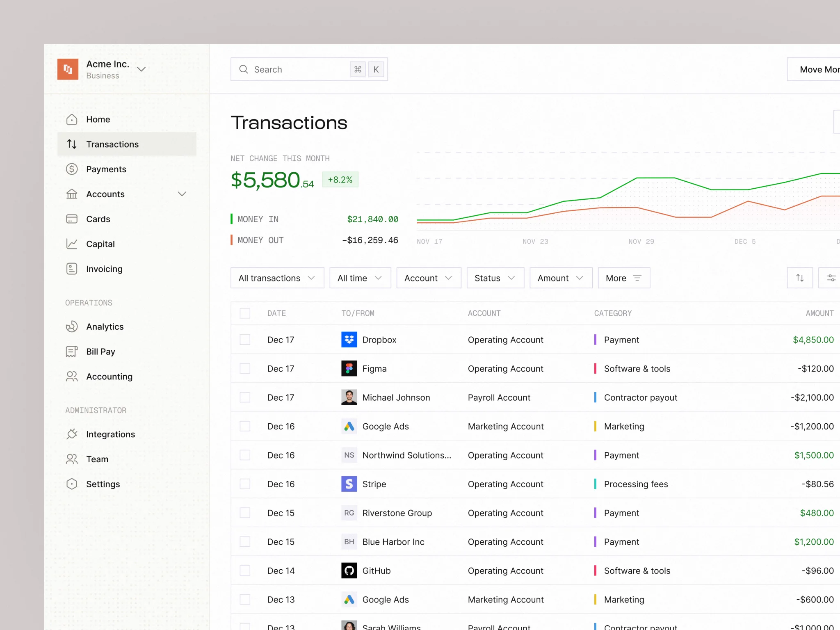
Task: Click the BH initials badge for Blue Harbor Inc
Action: click(x=349, y=542)
